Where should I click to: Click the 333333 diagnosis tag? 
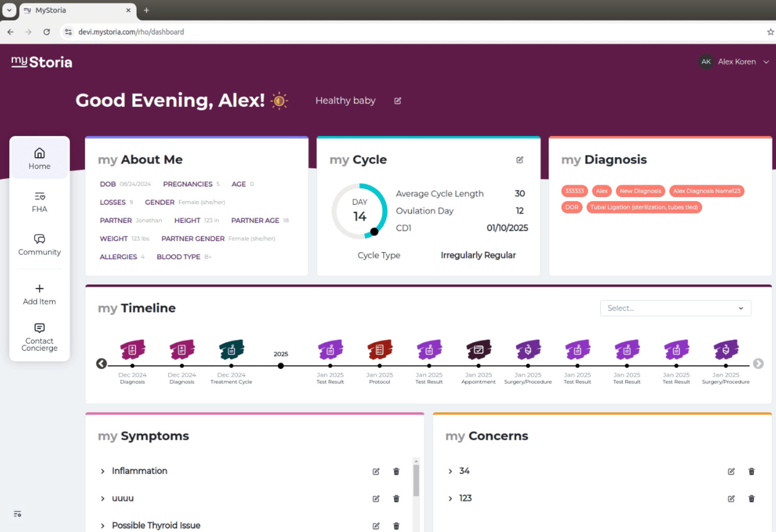pos(574,191)
